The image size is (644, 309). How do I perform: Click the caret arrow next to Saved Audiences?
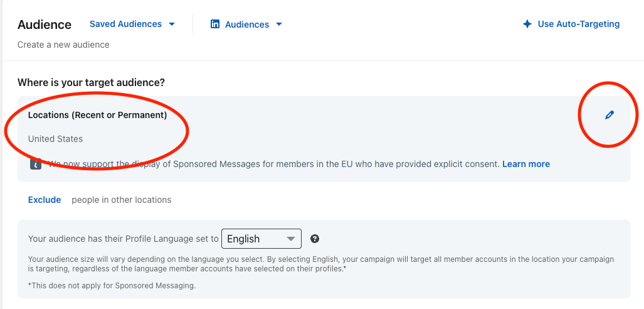[x=172, y=24]
